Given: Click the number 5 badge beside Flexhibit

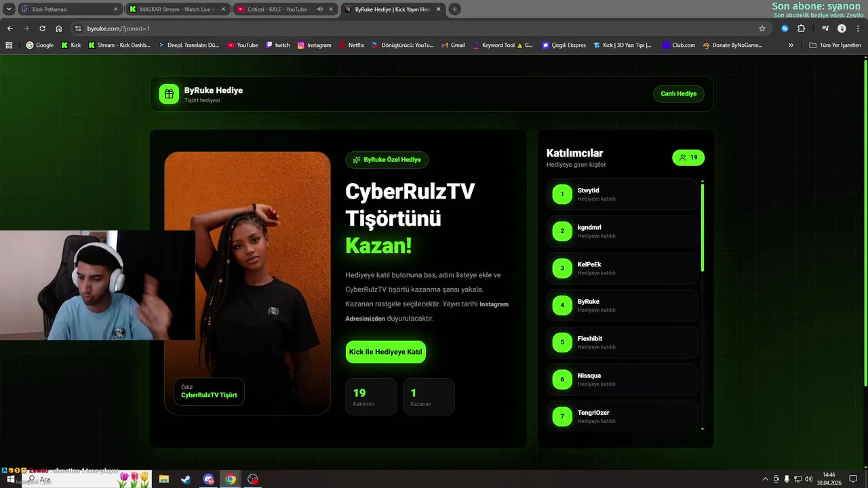Looking at the screenshot, I should pyautogui.click(x=562, y=342).
